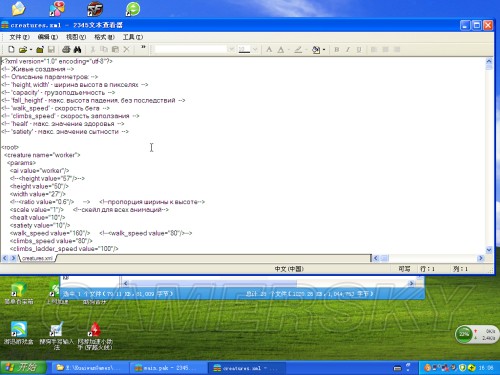Click the Open file folder icon
500x375 pixels.
23,50
